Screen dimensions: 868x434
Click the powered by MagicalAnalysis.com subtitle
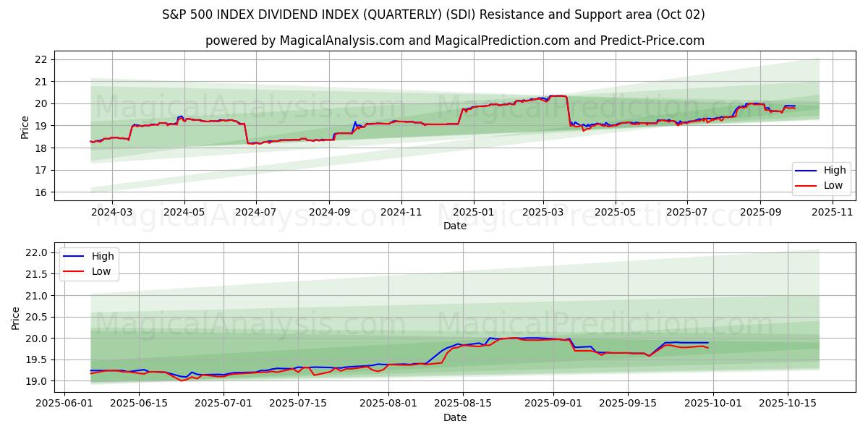tap(454, 41)
